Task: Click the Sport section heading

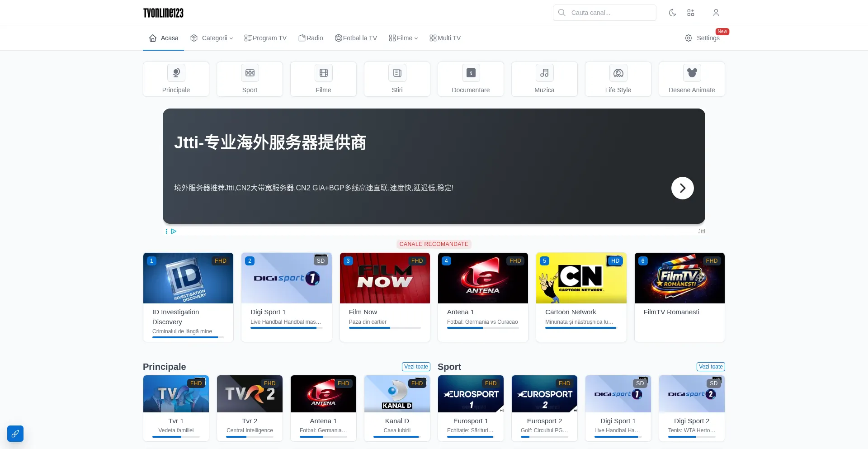Action: tap(449, 367)
